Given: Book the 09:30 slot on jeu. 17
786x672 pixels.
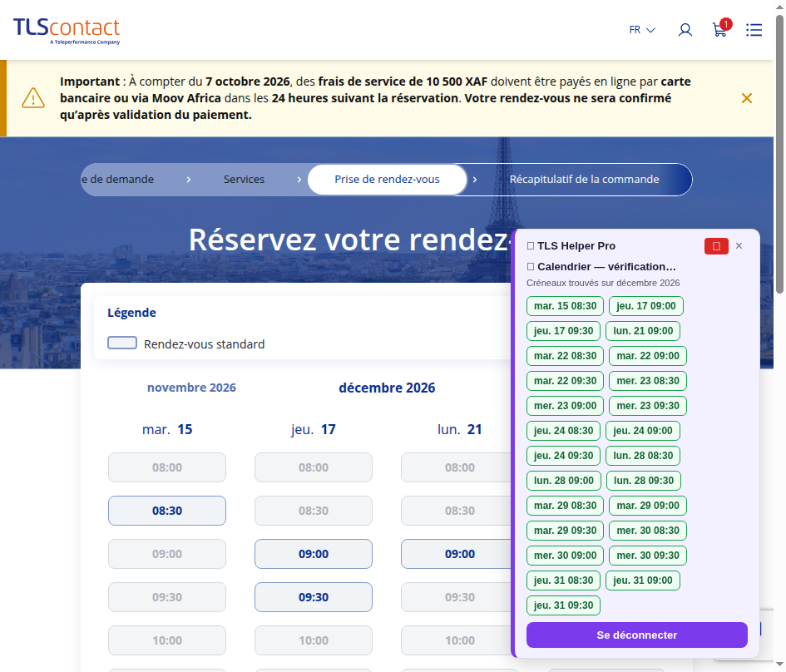Looking at the screenshot, I should tap(314, 597).
